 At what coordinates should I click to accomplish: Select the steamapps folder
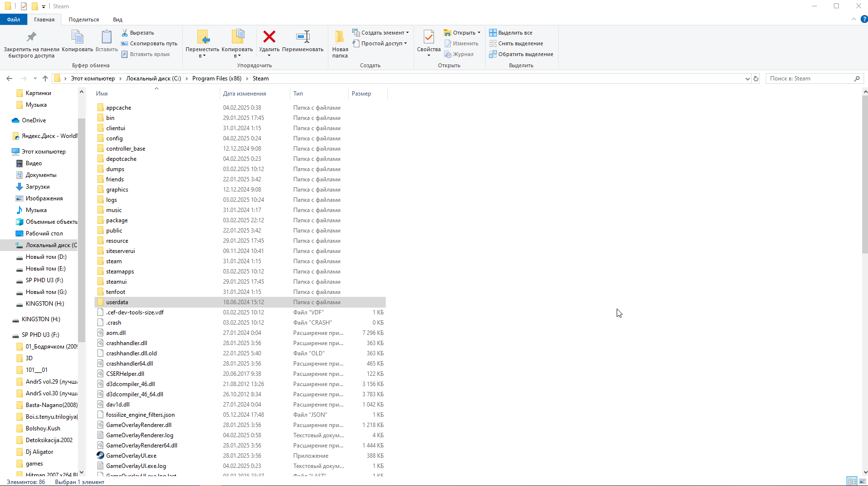click(x=120, y=272)
